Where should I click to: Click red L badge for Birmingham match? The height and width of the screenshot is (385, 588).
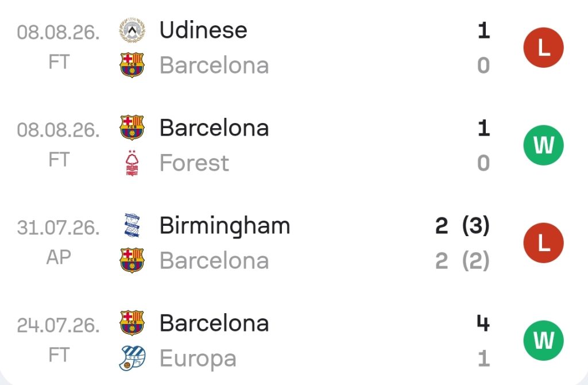point(543,243)
